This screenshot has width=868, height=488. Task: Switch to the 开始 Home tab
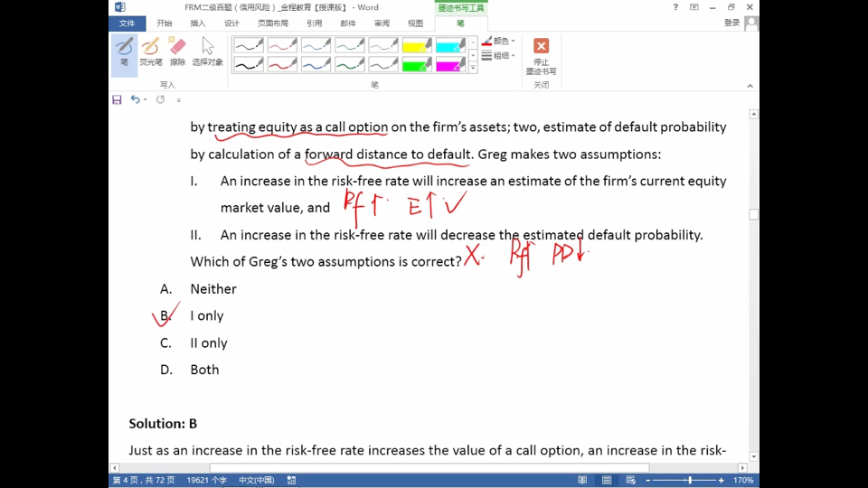click(x=165, y=23)
